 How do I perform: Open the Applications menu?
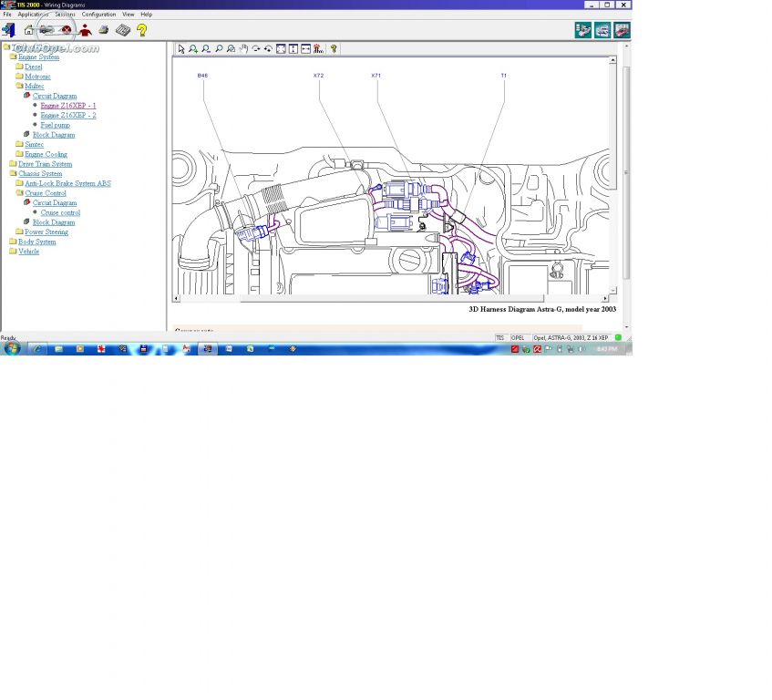pos(33,15)
